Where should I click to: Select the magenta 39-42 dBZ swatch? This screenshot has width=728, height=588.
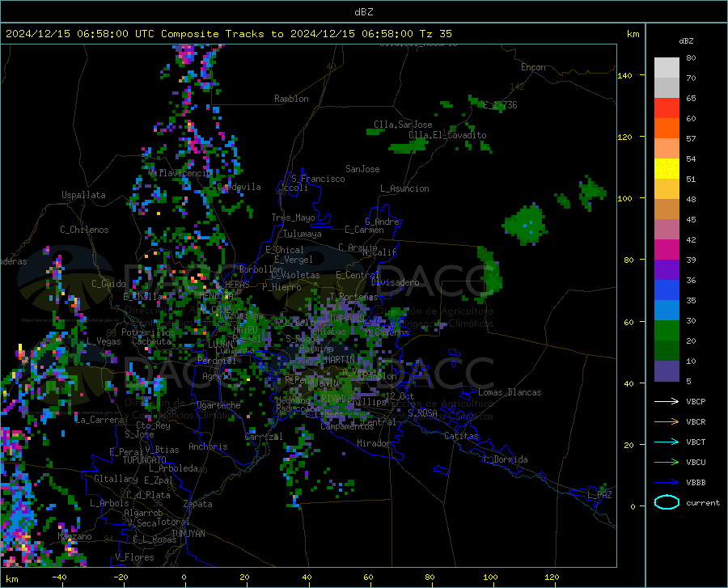(x=667, y=250)
